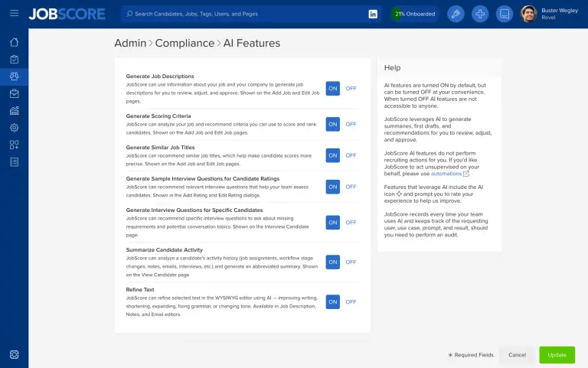
Task: Open the Jobs briefcase sidebar icon
Action: [x=15, y=93]
